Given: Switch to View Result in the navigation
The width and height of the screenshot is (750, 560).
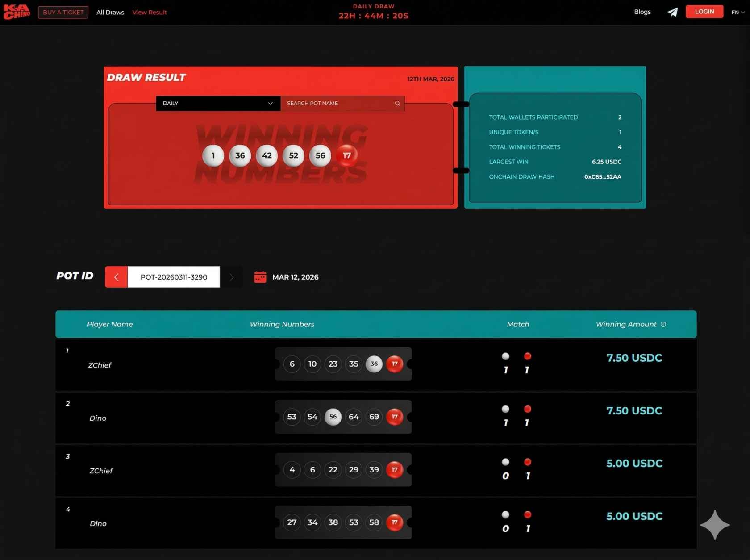Looking at the screenshot, I should [x=149, y=12].
